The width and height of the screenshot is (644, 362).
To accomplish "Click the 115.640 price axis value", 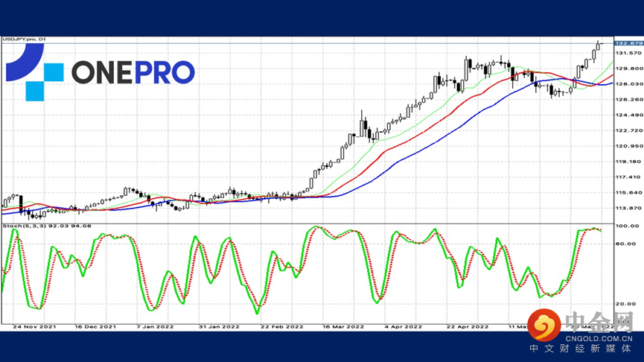I will pos(628,193).
